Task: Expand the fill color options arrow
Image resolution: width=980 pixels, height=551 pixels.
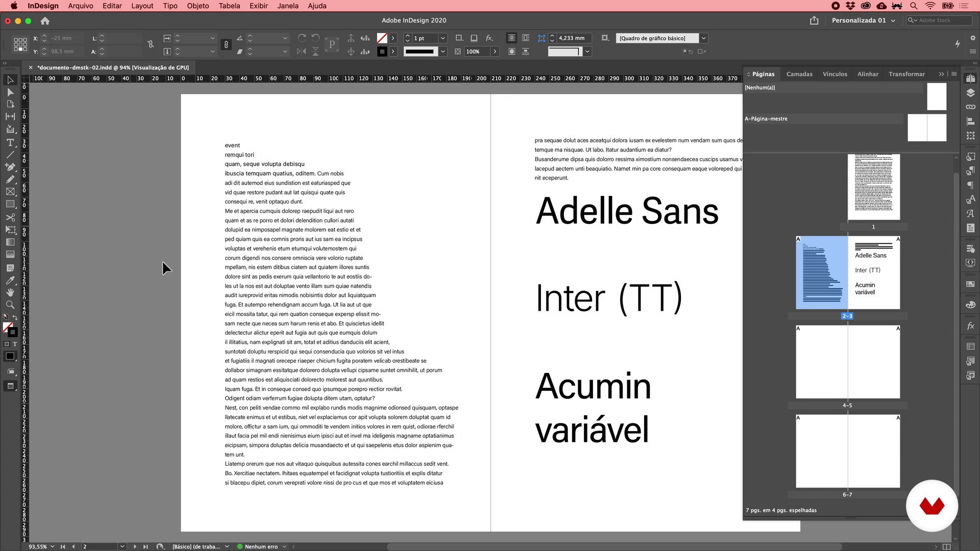Action: 393,38
